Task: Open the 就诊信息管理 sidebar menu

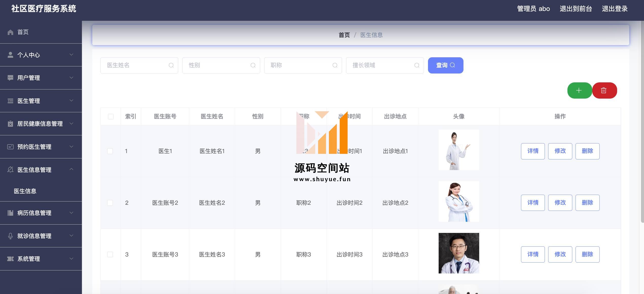Action: coord(41,236)
